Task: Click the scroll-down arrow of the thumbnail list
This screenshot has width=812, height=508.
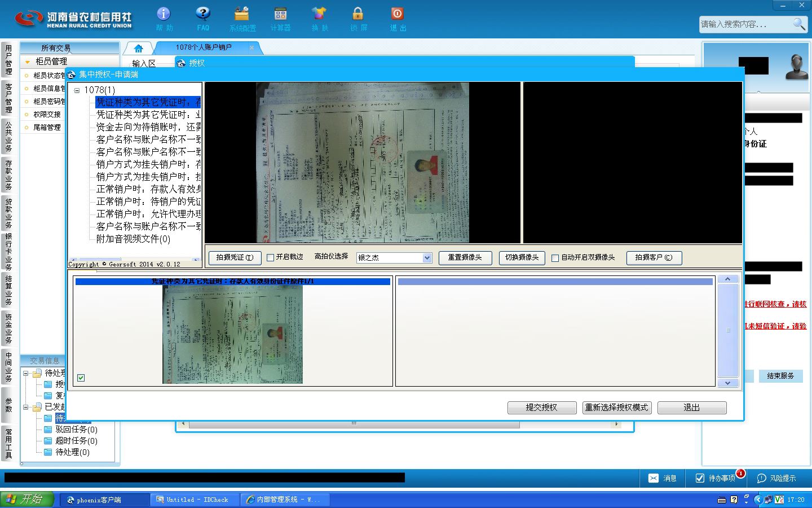Action: click(x=727, y=382)
